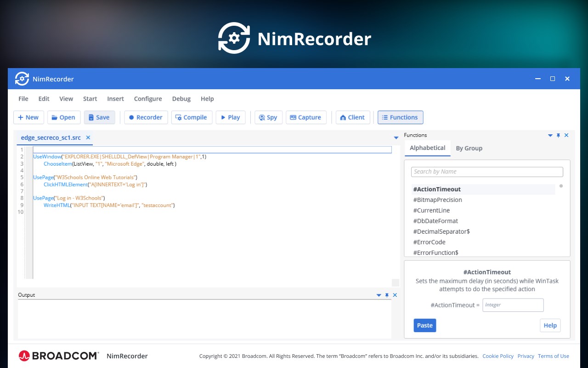Click the WriteHTML line in the editor
Image resolution: width=588 pixels, height=368 pixels.
(109, 205)
